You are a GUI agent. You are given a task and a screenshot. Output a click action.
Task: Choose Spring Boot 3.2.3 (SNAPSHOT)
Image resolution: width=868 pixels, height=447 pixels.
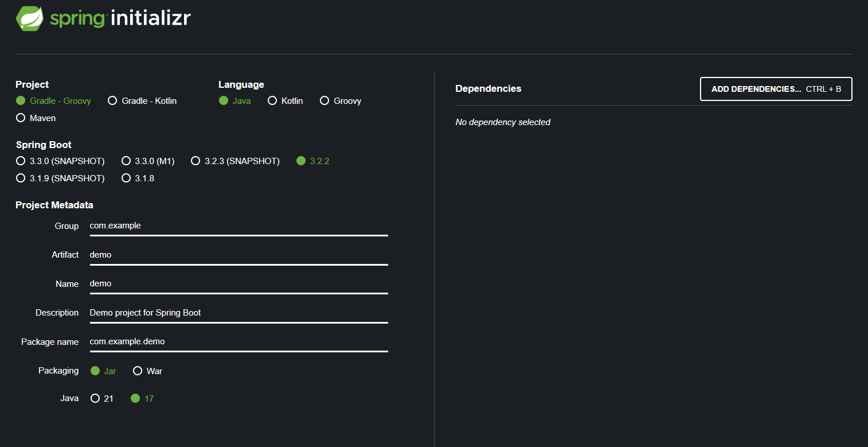tap(236, 161)
